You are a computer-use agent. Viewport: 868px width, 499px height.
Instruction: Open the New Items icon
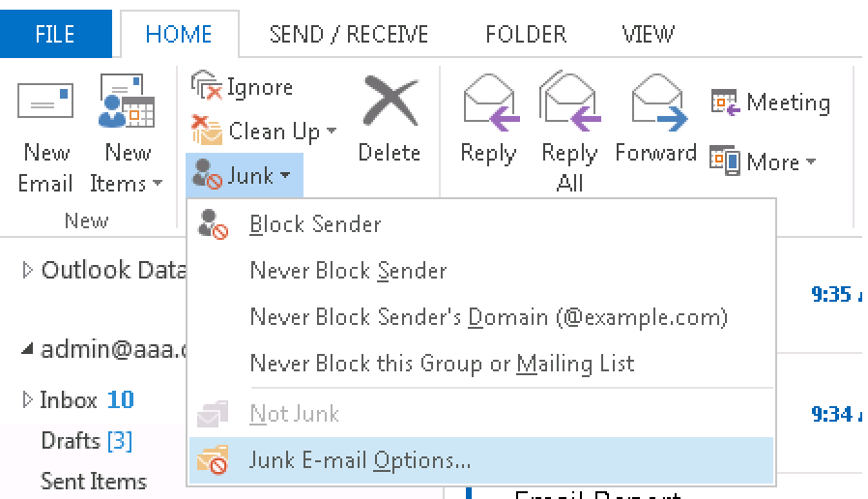(127, 102)
